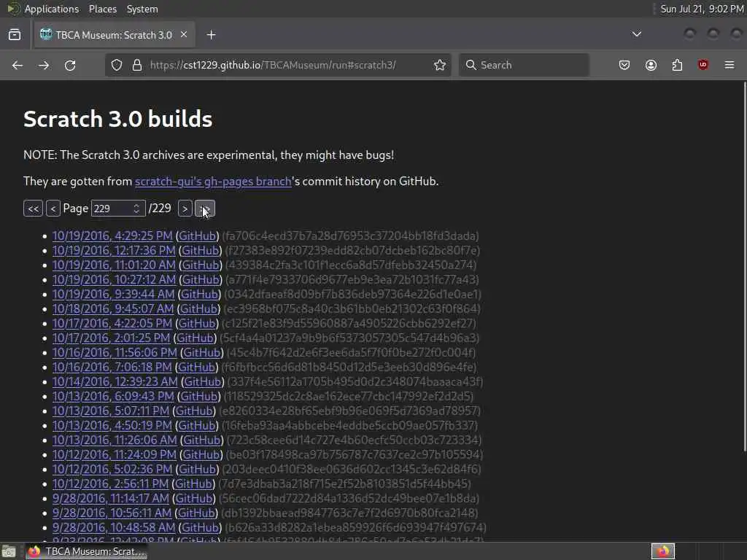This screenshot has height=560, width=747.
Task: Click the padlock site security icon
Action: point(137,65)
